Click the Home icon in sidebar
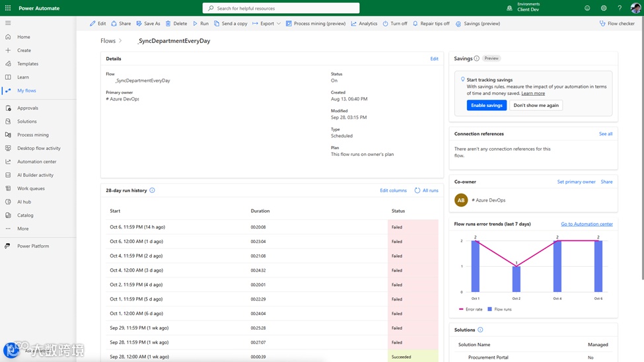The height and width of the screenshot is (362, 644). coord(8,37)
